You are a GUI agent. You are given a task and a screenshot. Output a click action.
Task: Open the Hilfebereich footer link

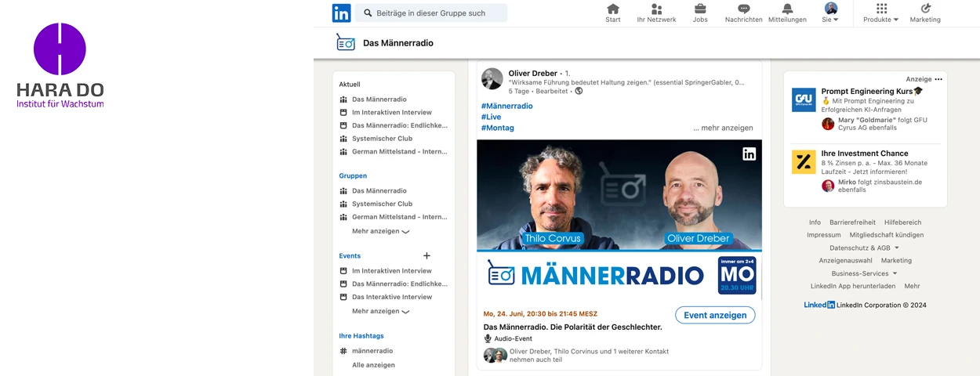click(x=903, y=222)
